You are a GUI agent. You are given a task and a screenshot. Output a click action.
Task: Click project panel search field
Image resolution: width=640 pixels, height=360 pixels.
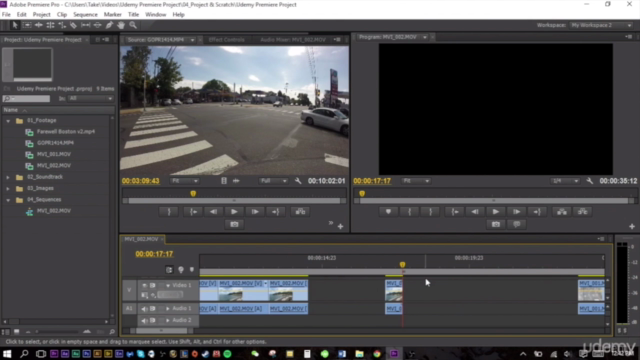tap(27, 98)
